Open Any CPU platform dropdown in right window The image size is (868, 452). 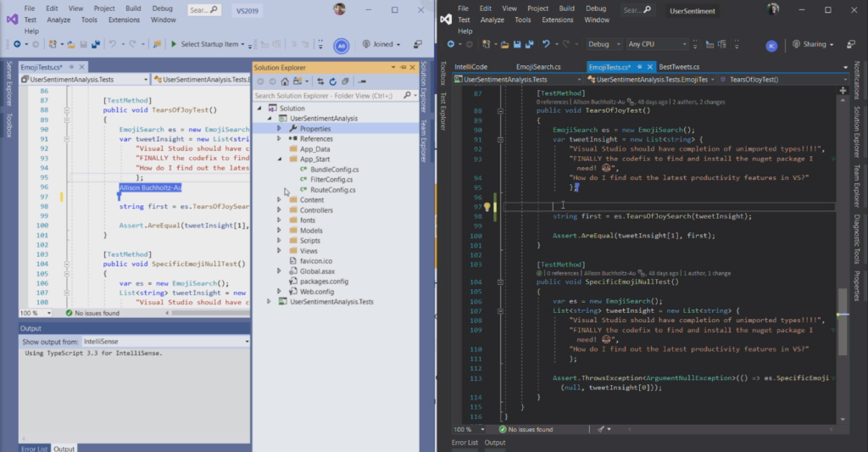(657, 44)
